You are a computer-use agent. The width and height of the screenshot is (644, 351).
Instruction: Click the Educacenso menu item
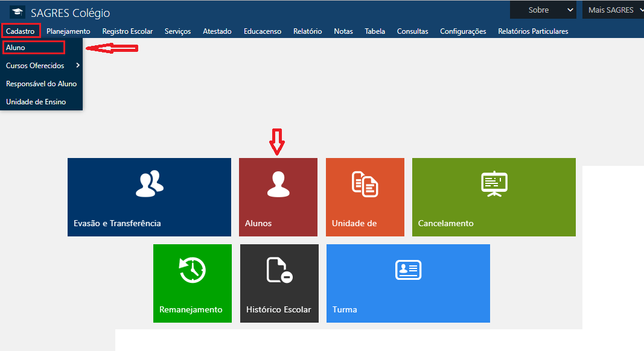(x=262, y=31)
